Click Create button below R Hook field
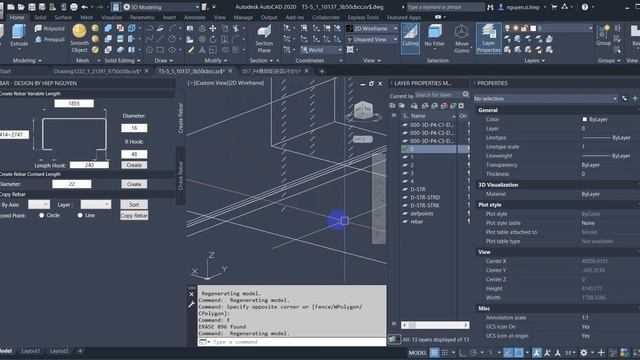The width and height of the screenshot is (640, 360). point(134,165)
